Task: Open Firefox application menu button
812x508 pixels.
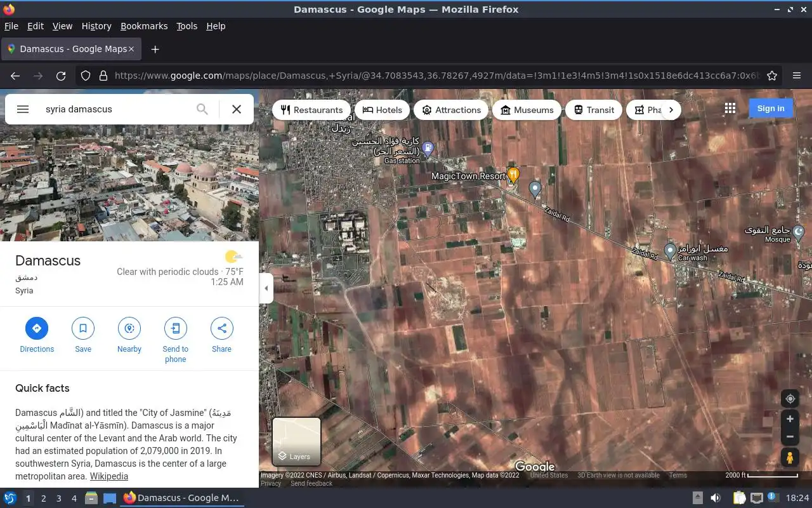Action: tap(797, 76)
